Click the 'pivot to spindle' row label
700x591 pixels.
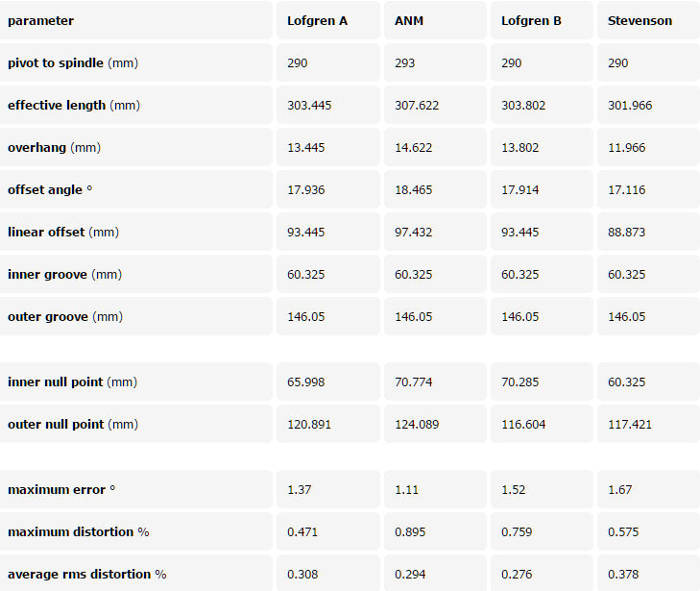pyautogui.click(x=72, y=63)
